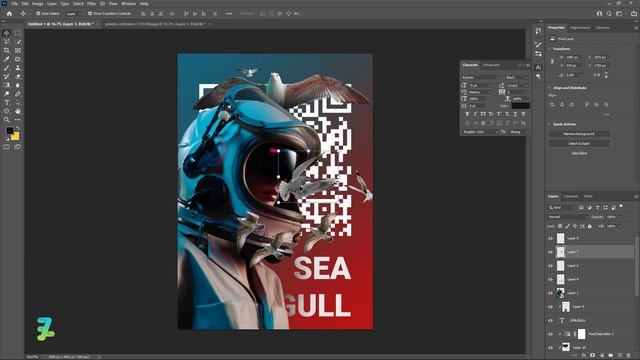Open the layer Opacity dropdown arrow
This screenshot has height=360, width=640.
tap(619, 217)
